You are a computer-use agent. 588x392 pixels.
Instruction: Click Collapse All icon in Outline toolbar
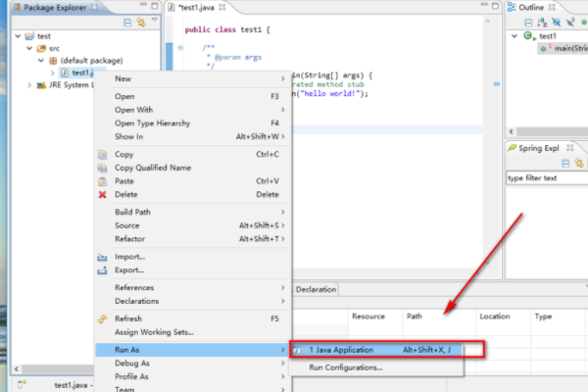pyautogui.click(x=527, y=21)
